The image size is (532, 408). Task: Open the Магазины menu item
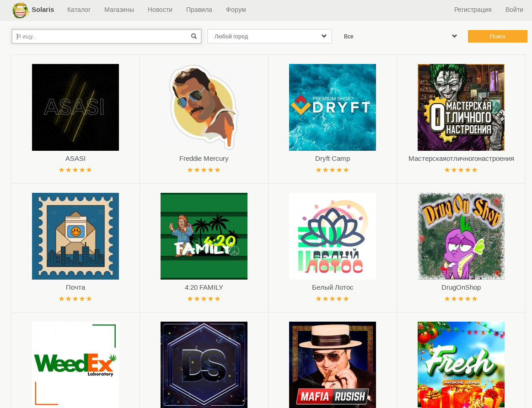tap(119, 10)
